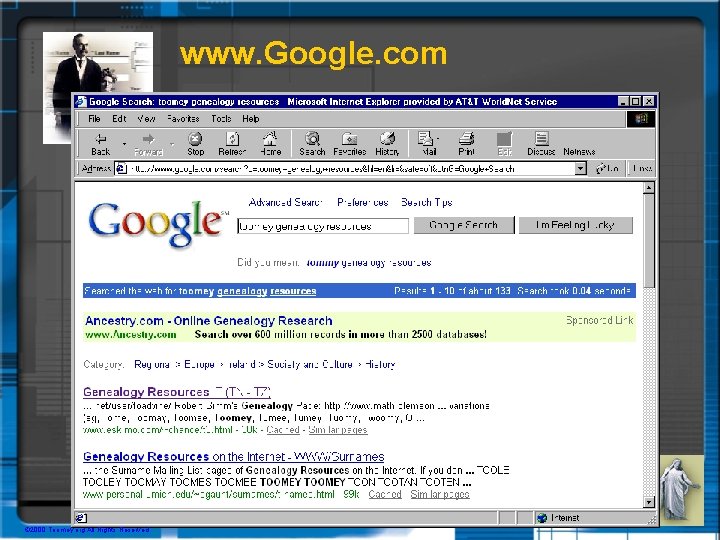Open Genealogy Resources on the Internet WWW Surnames

[x=234, y=456]
